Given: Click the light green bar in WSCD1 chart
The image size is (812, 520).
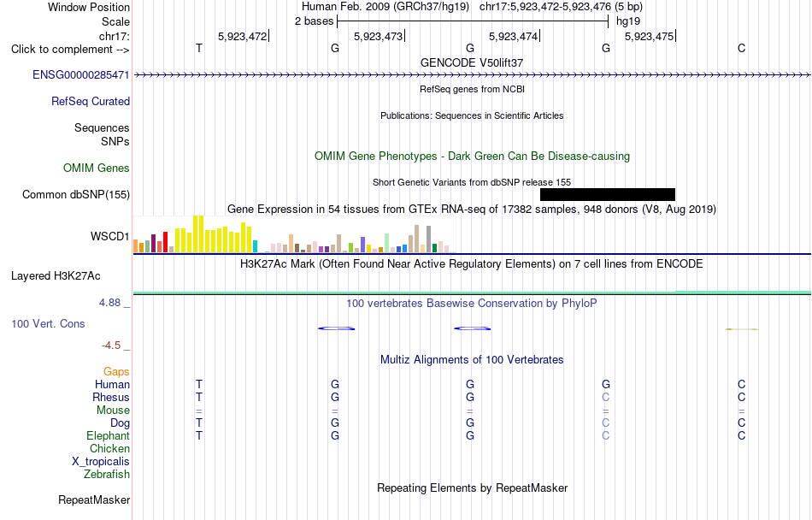Looking at the screenshot, I should pyautogui.click(x=387, y=243).
